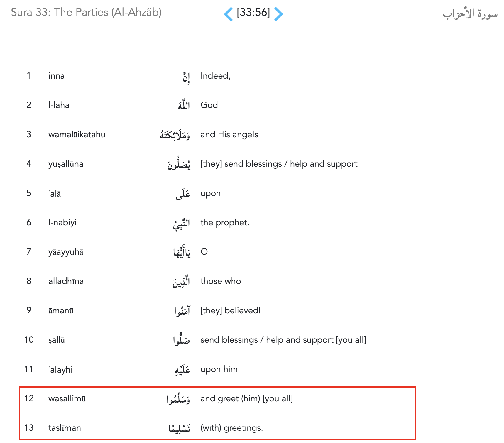
Task: Click the [33:56] verse reference
Action: pyautogui.click(x=253, y=12)
